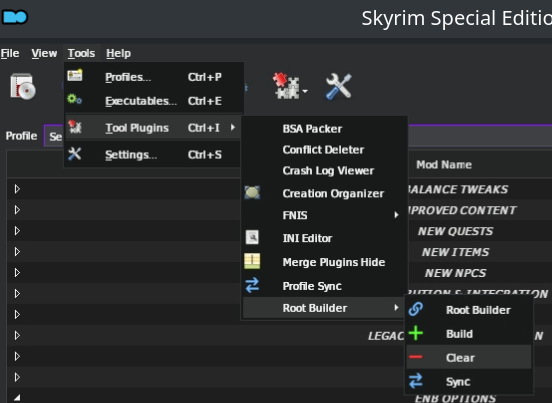This screenshot has height=403, width=552.
Task: Click the Mod Name column header
Action: point(444,165)
